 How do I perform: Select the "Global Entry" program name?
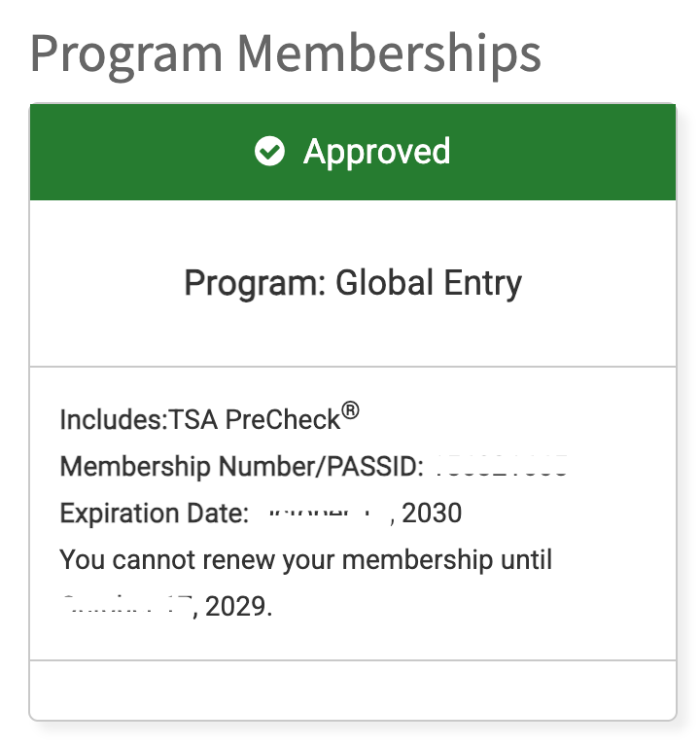429,283
